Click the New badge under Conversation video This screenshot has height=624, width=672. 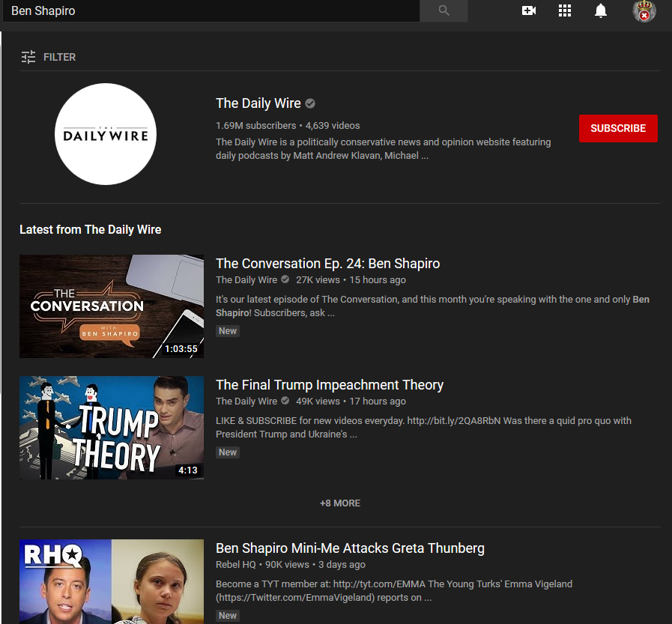[x=228, y=331]
